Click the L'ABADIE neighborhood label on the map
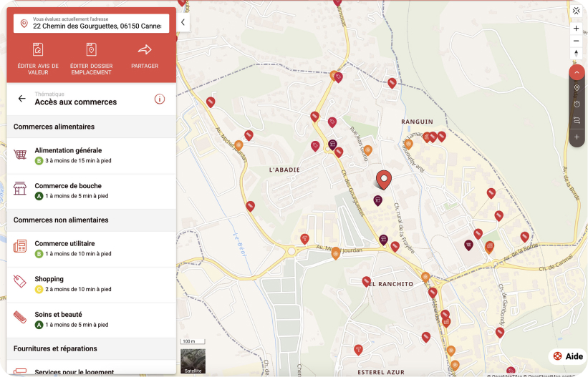The width and height of the screenshot is (588, 377). 284,170
